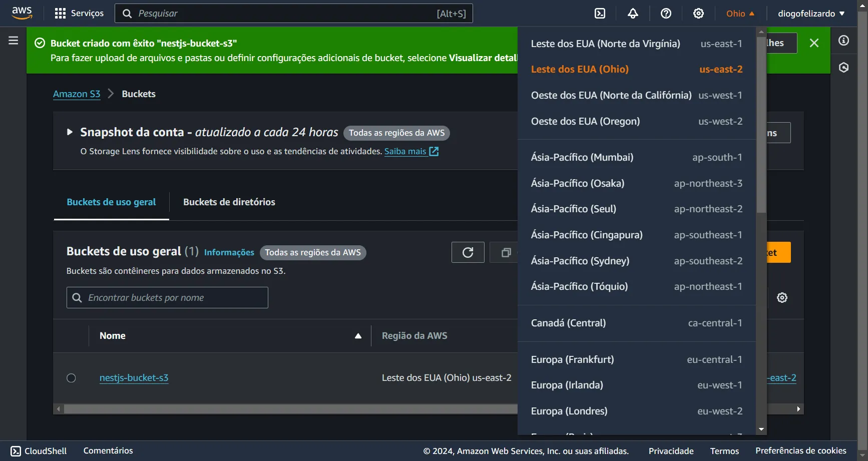The height and width of the screenshot is (461, 868).
Task: Toggle the left hamburger navigation menu
Action: (14, 41)
